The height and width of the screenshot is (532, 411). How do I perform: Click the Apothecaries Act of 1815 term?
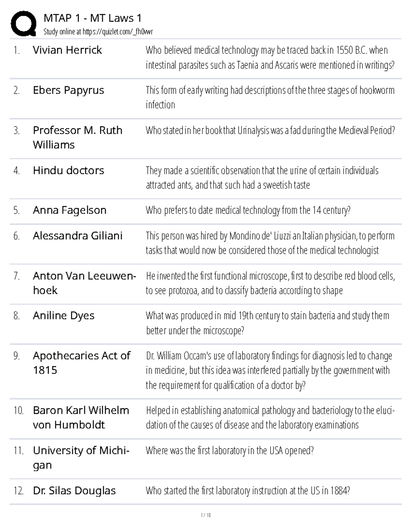82,363
